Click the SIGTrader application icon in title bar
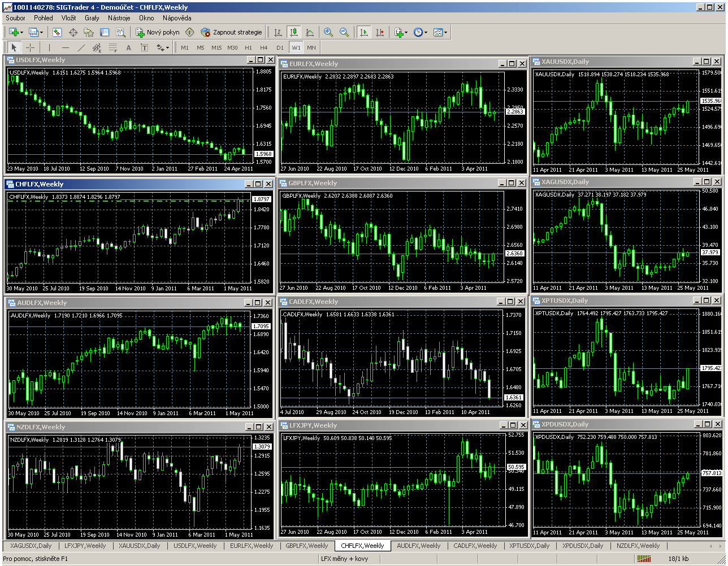Viewport: 728px width, 566px height. coord(7,7)
